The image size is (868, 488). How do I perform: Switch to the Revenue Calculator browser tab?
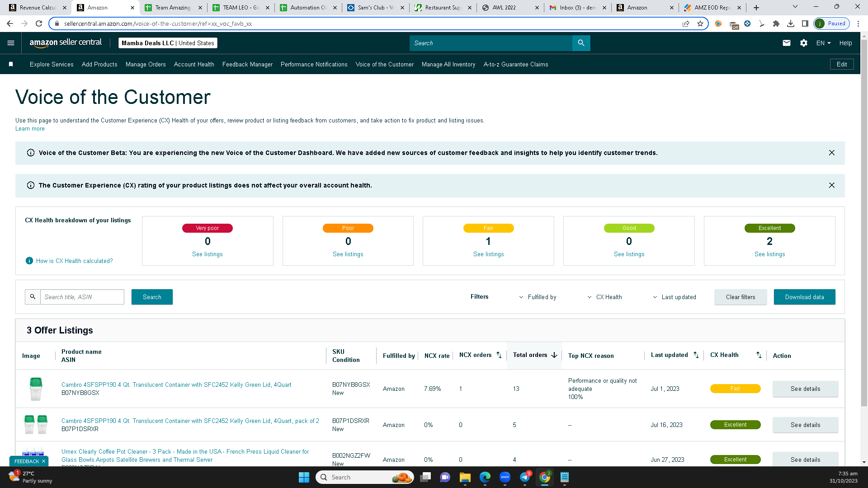(37, 8)
